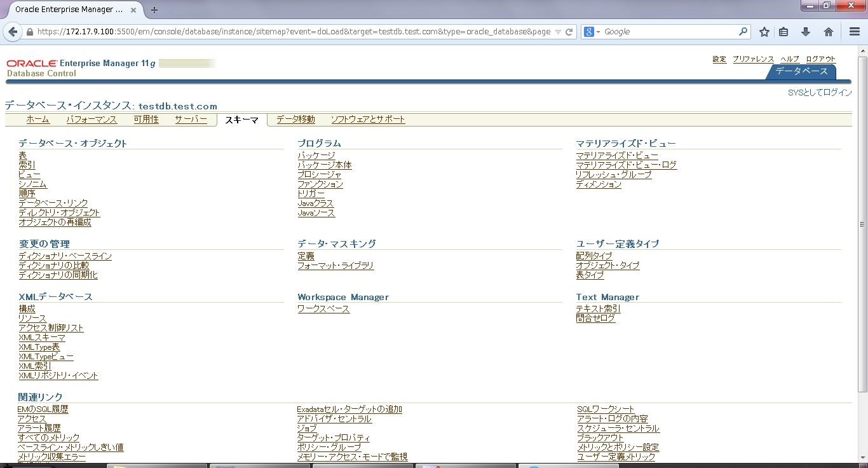The image size is (868, 468).
Task: Open the トリガー link
Action: [311, 194]
